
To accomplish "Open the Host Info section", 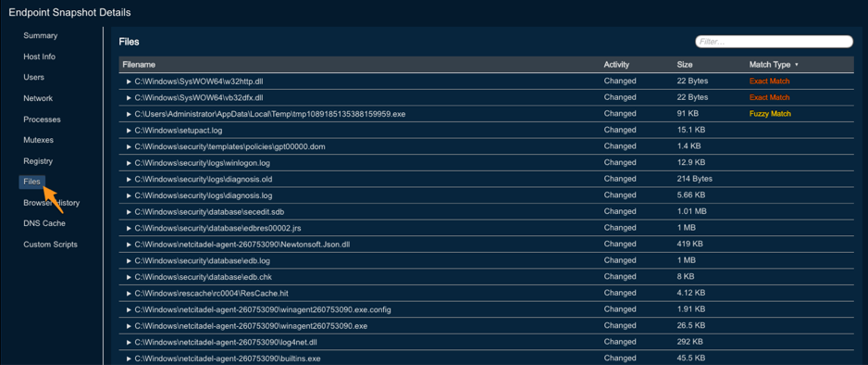I will tap(39, 57).
